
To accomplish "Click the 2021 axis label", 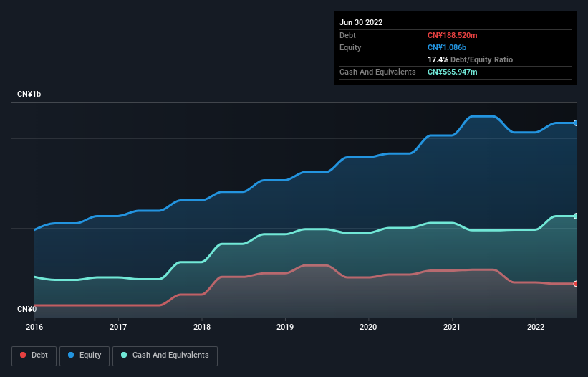I will 452,327.
